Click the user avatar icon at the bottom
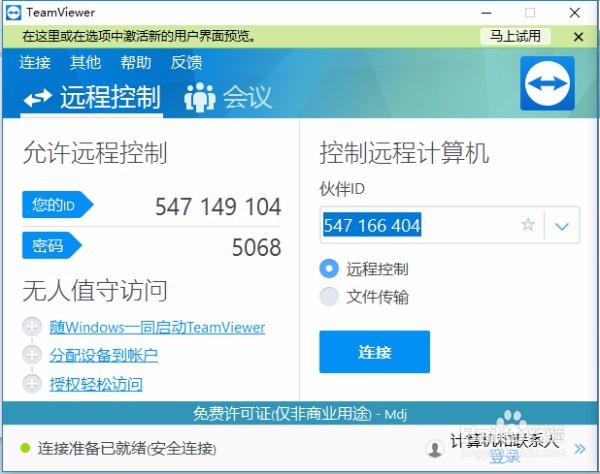Image resolution: width=600 pixels, height=474 pixels. tap(435, 448)
